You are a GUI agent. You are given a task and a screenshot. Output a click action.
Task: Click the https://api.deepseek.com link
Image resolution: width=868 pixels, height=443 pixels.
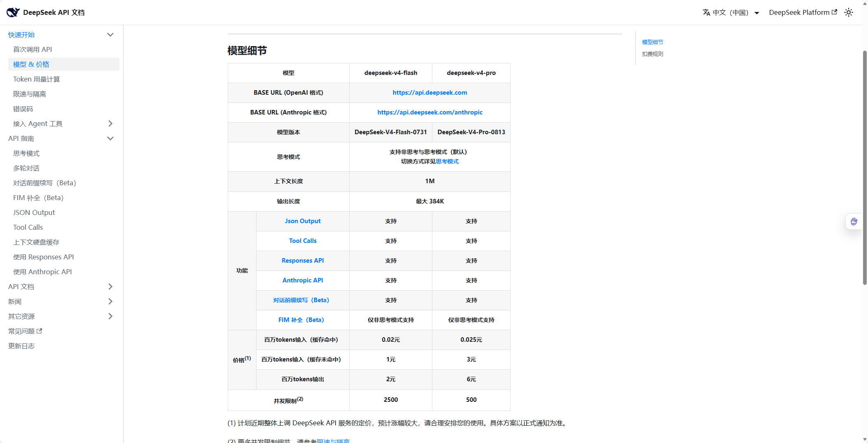point(430,93)
